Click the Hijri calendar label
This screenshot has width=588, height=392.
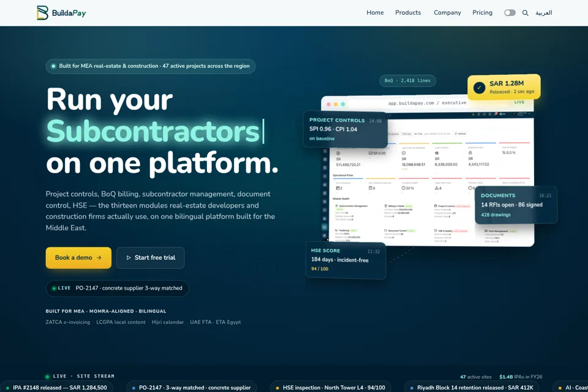(168, 322)
